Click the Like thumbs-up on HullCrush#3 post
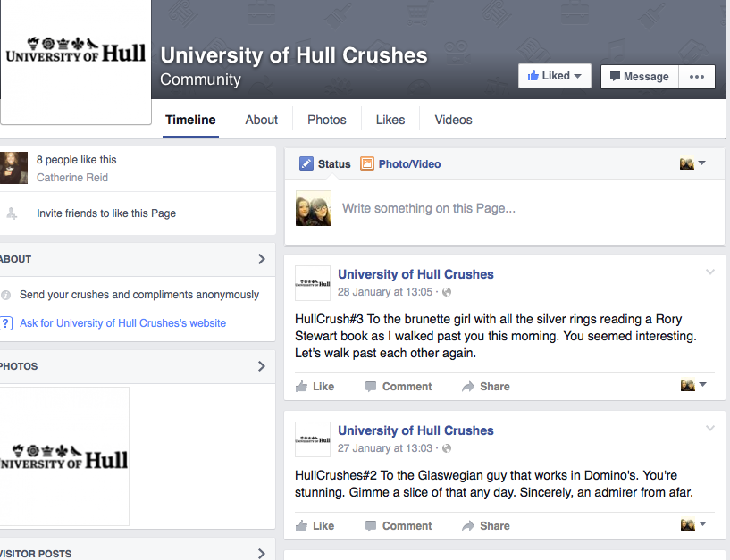Viewport: 730px width, 560px height. 302,387
